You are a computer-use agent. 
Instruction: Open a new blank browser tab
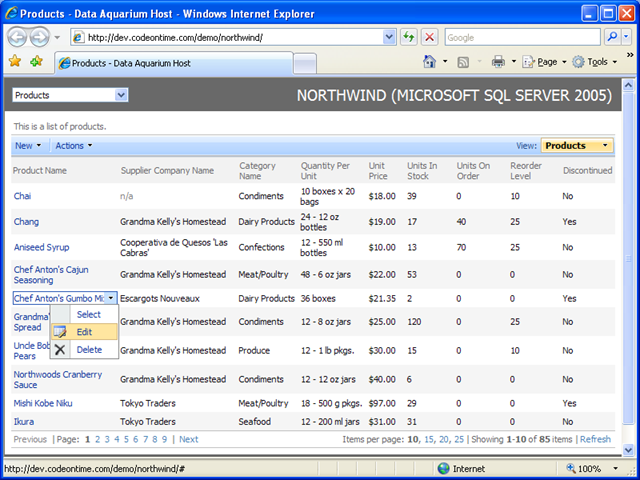point(305,64)
